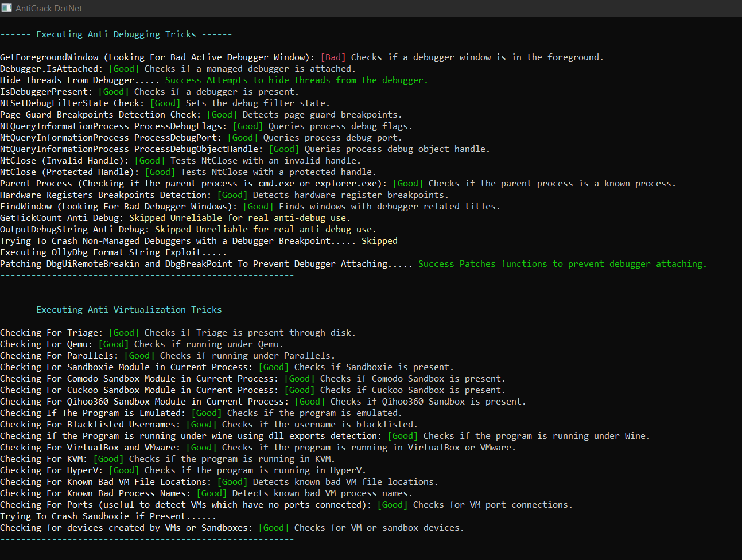Click the [Good] status for Checking For Triage
Screen dimensions: 742x560
point(124,333)
